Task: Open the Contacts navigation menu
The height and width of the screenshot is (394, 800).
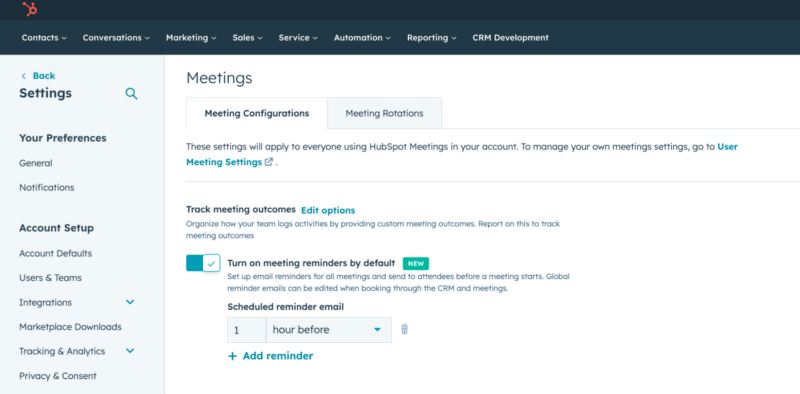Action: [x=44, y=38]
